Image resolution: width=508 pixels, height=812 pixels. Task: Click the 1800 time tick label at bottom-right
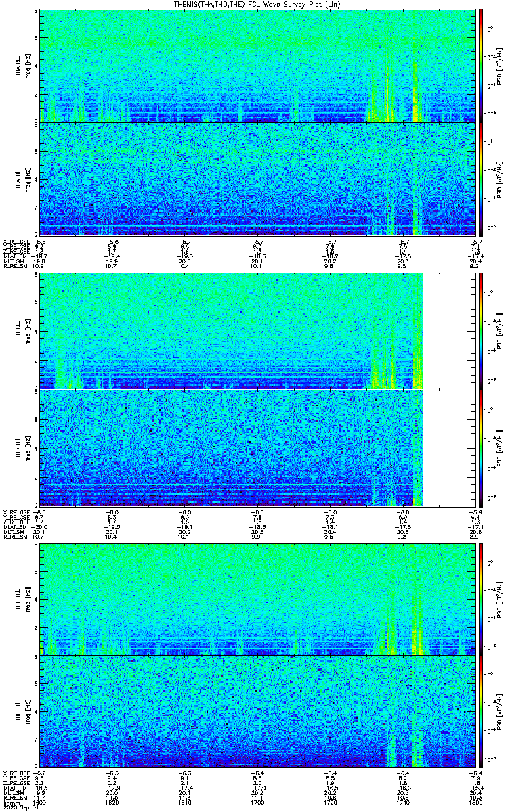(476, 803)
